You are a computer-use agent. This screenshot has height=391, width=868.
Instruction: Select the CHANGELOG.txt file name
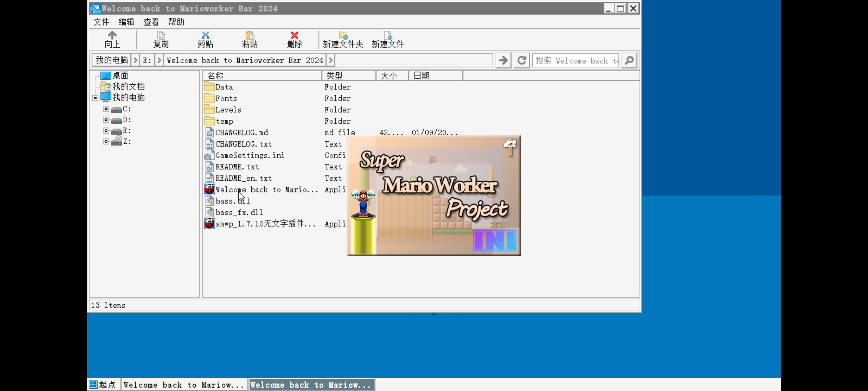click(244, 144)
